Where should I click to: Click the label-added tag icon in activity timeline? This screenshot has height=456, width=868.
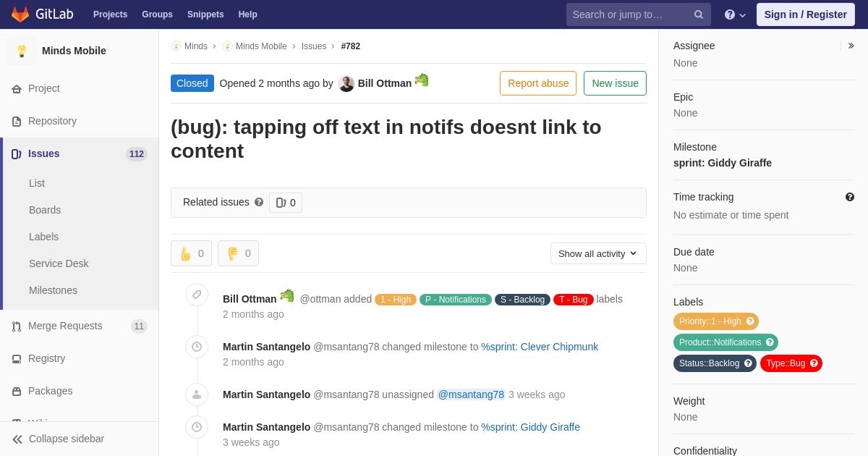pos(197,295)
